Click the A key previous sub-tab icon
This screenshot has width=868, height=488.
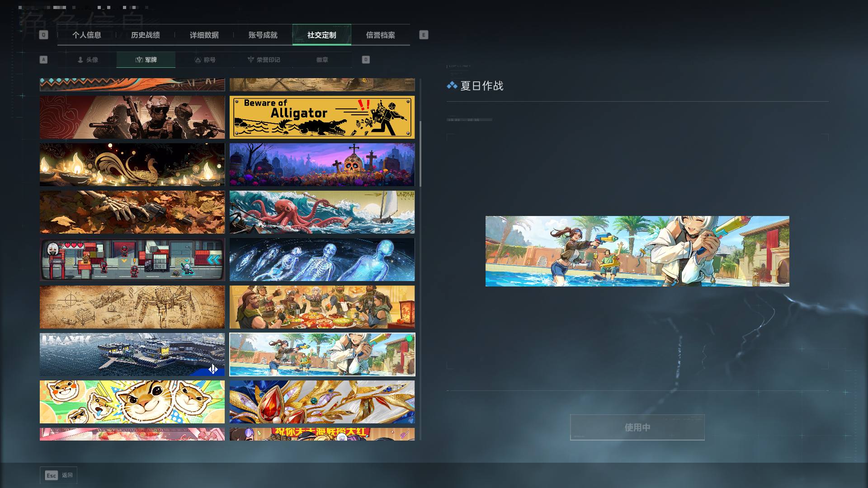pos(43,60)
